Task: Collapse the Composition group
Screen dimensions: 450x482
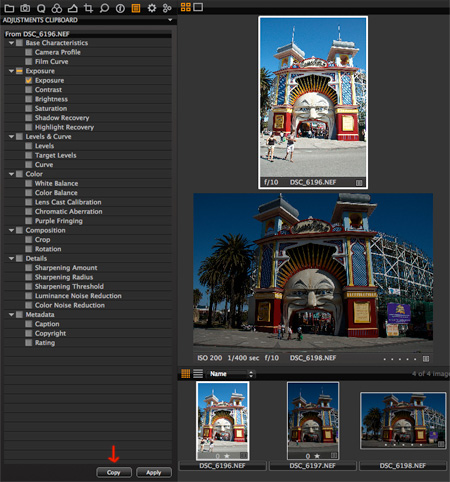Action: (11, 230)
